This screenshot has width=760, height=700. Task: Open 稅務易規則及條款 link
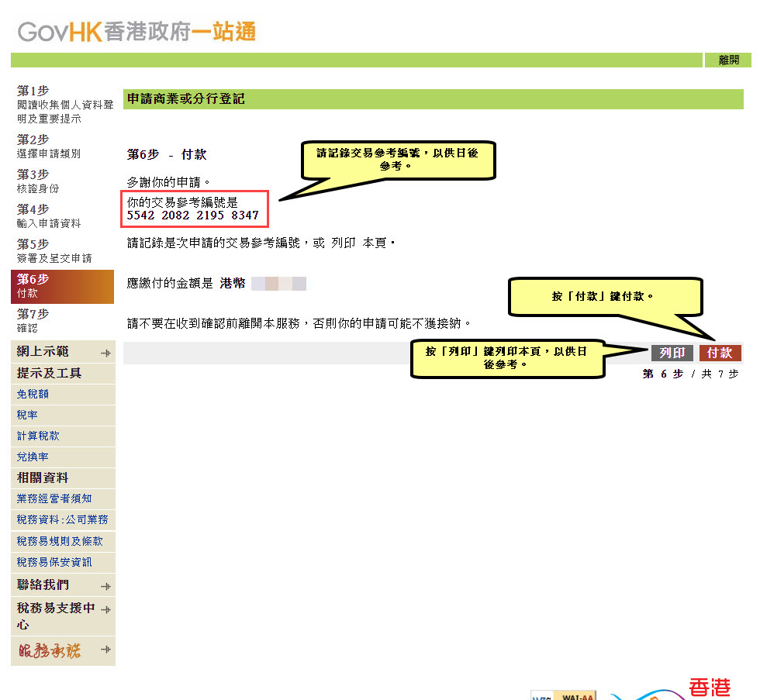[60, 541]
